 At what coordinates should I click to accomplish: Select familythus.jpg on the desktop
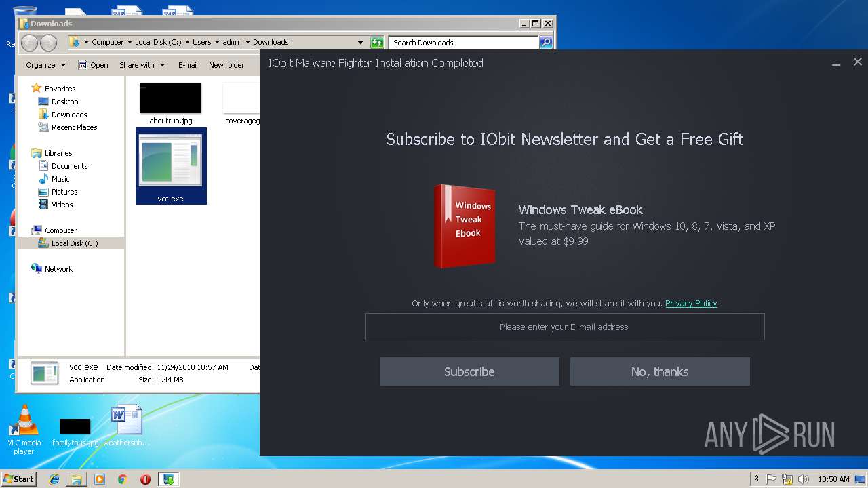[75, 432]
